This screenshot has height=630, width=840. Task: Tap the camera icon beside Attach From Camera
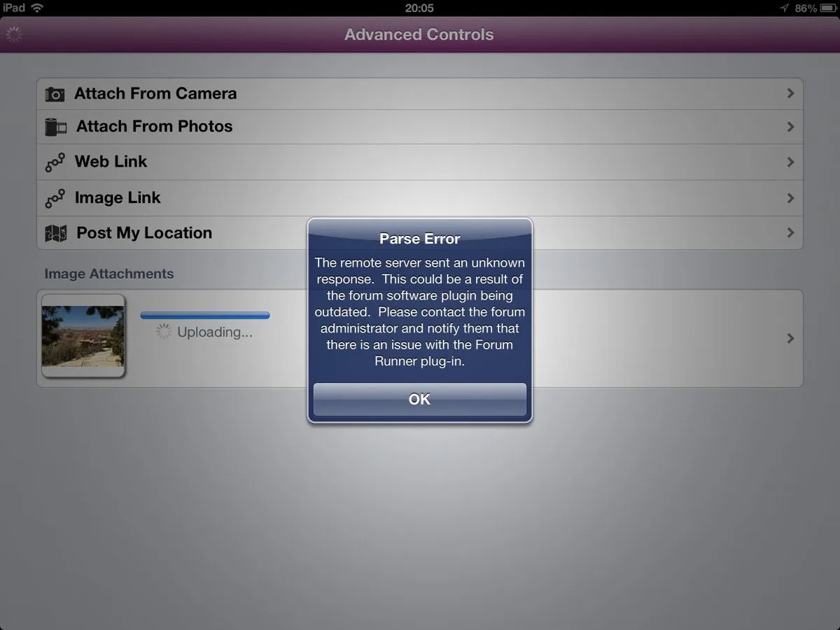pyautogui.click(x=55, y=94)
